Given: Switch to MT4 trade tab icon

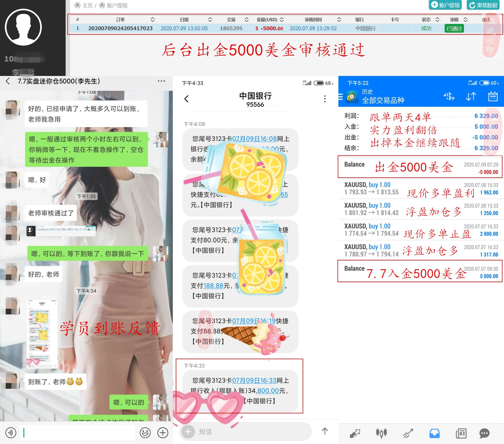Looking at the screenshot, I should pyautogui.click(x=408, y=433).
